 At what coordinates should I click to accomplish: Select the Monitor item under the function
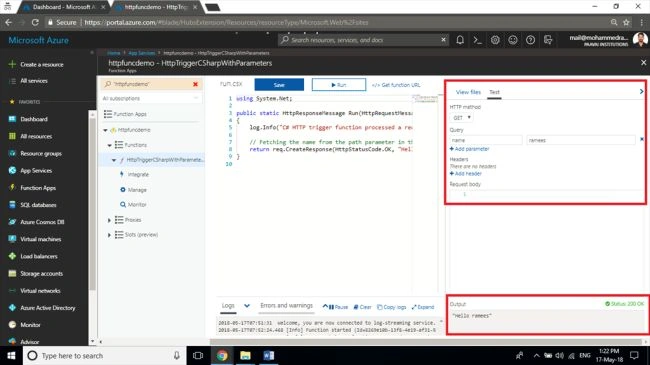(137, 205)
